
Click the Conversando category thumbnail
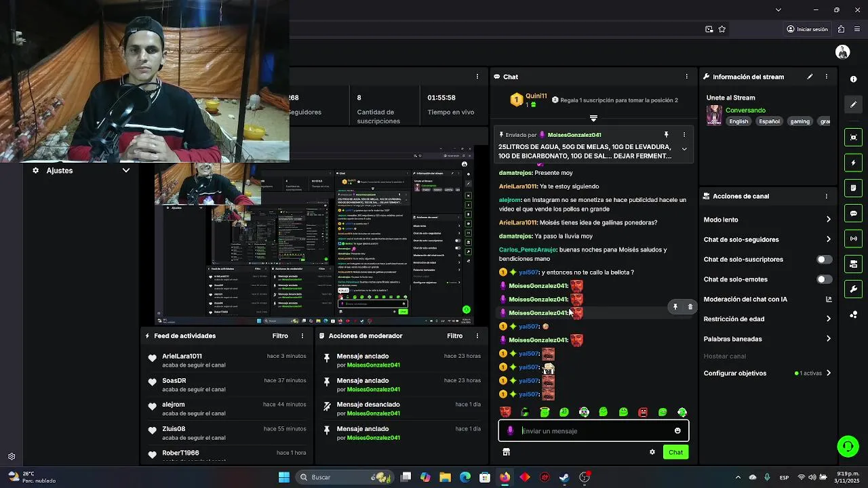click(714, 115)
